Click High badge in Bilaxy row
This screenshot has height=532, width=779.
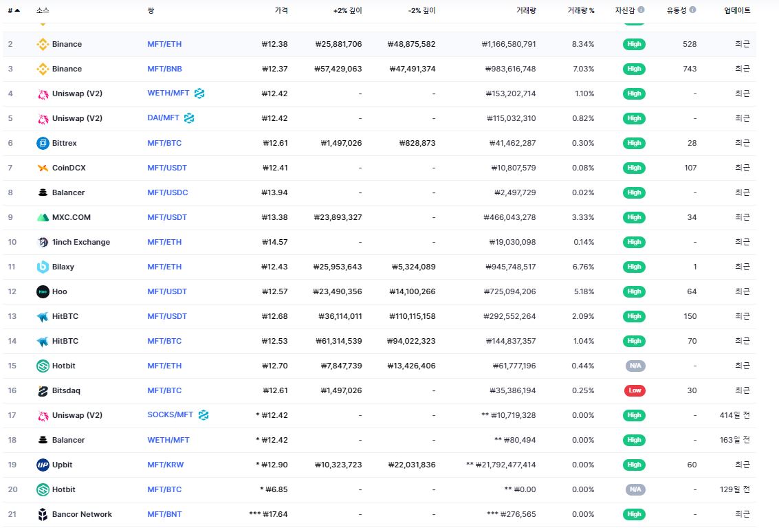coord(634,267)
